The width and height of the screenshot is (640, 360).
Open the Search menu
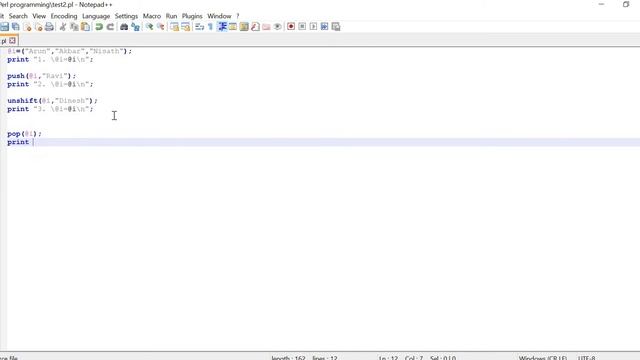[x=18, y=16]
